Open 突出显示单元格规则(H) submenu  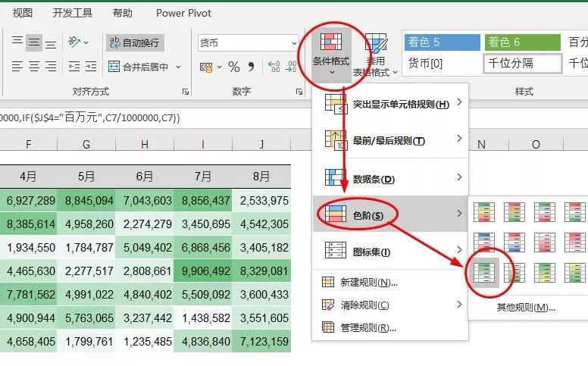[390, 103]
